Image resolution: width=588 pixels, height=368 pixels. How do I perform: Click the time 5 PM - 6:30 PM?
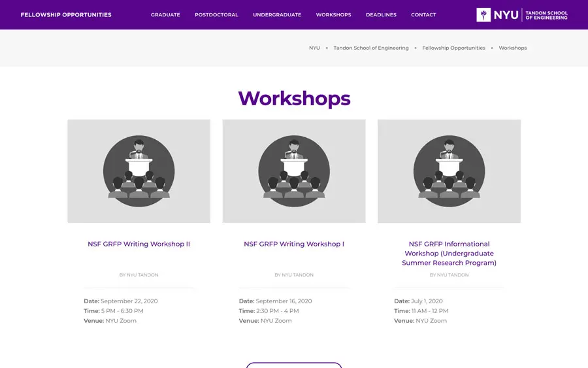(122, 311)
